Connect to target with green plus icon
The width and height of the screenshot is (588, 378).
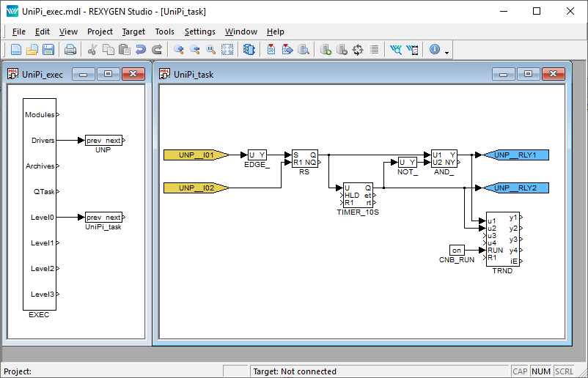pyautogui.click(x=326, y=50)
